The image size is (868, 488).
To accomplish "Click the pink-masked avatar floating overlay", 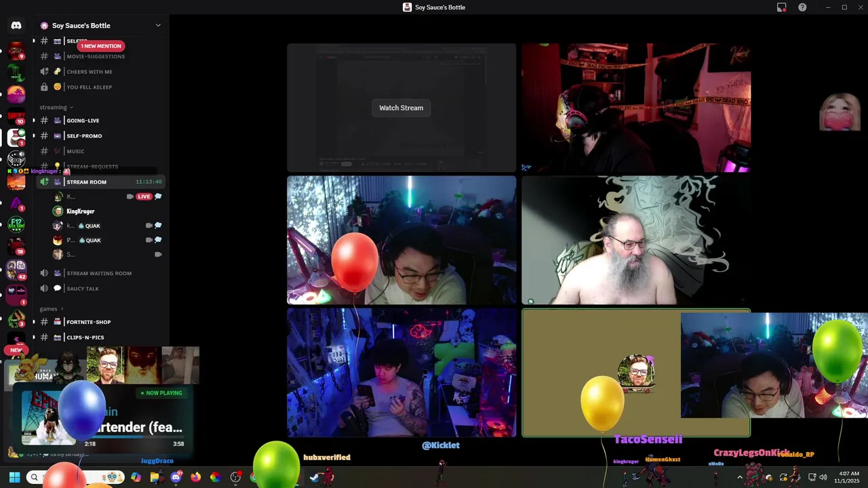I will tap(840, 113).
